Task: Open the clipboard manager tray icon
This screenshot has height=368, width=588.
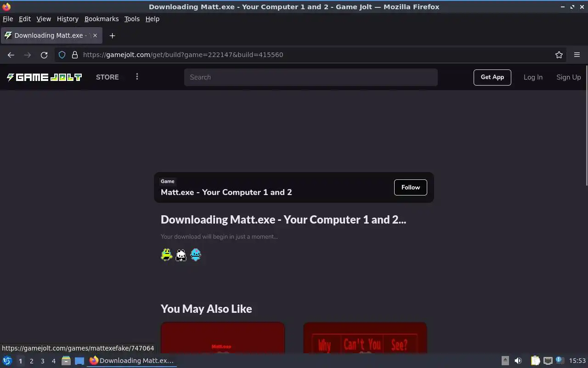Action: (535, 361)
